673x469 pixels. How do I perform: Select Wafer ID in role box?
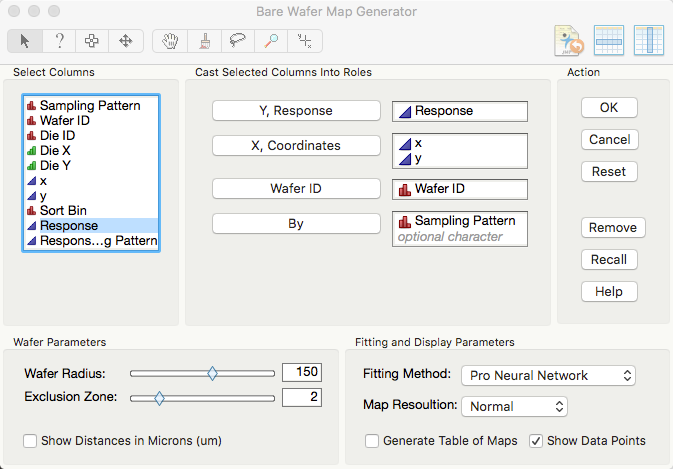coord(460,189)
